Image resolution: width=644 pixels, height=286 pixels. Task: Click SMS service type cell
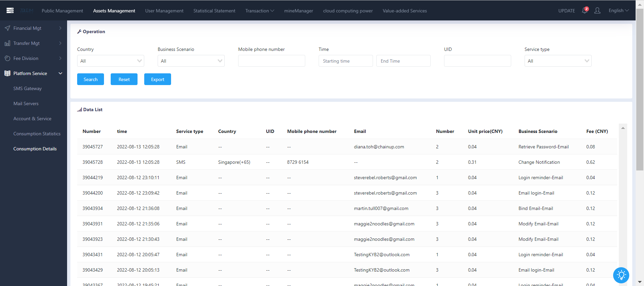pyautogui.click(x=181, y=162)
